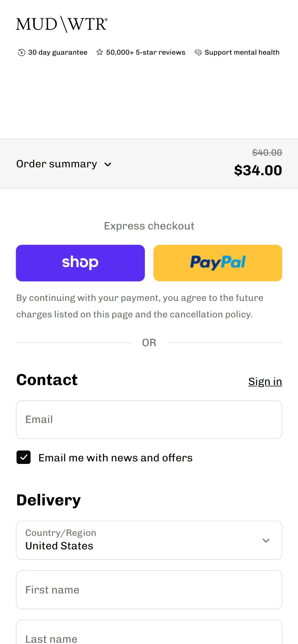Image resolution: width=298 pixels, height=644 pixels.
Task: Click the Order summary label
Action: pos(57,164)
